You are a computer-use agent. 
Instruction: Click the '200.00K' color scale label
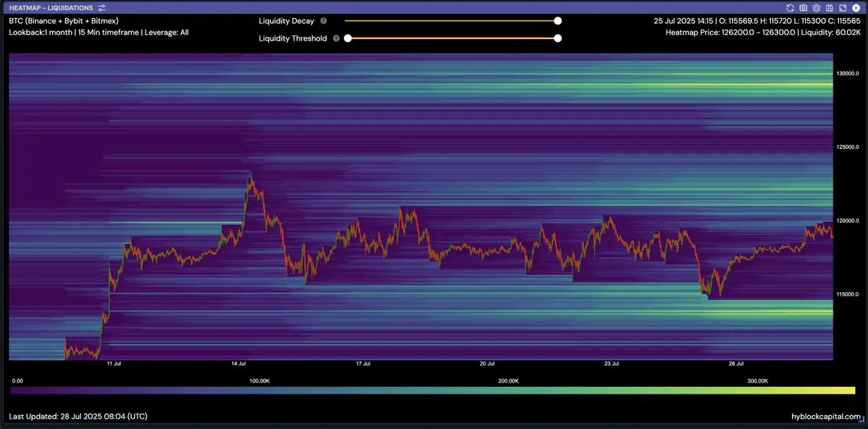[x=508, y=381]
